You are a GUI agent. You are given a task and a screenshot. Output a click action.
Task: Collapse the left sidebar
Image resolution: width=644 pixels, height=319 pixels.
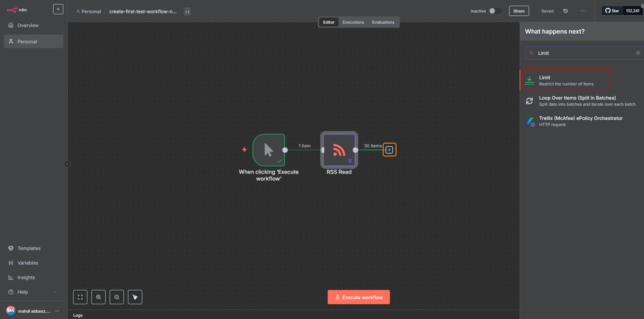pyautogui.click(x=67, y=164)
